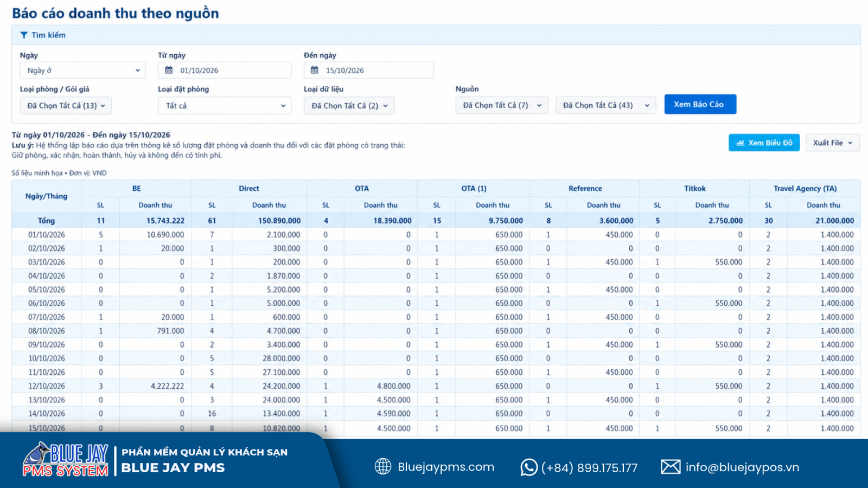This screenshot has width=868, height=488.
Task: Click the globe icon beside Bluejaypms.com
Action: (383, 466)
